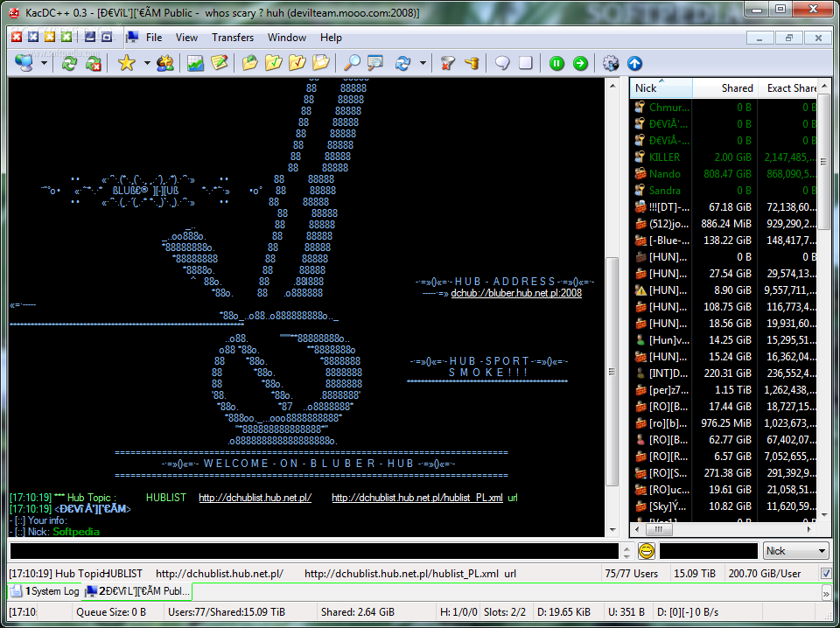Viewport: 840px width, 628px height.
Task: Open the File menu
Action: pos(154,38)
